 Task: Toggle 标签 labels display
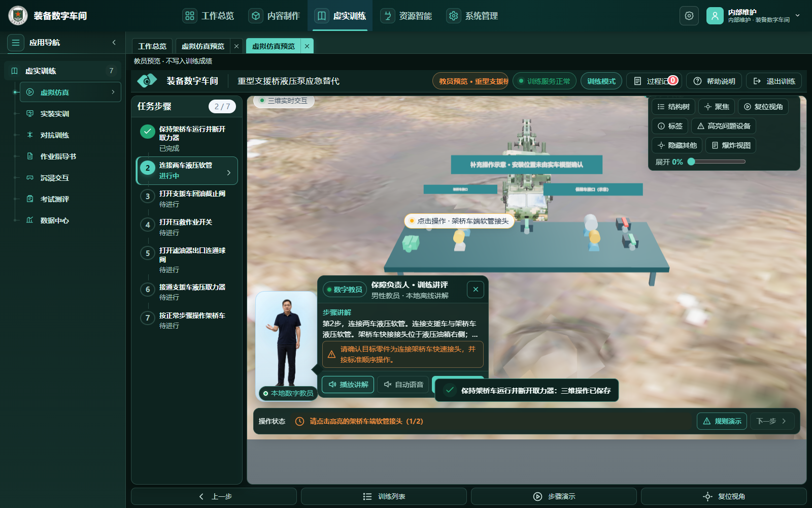click(670, 126)
